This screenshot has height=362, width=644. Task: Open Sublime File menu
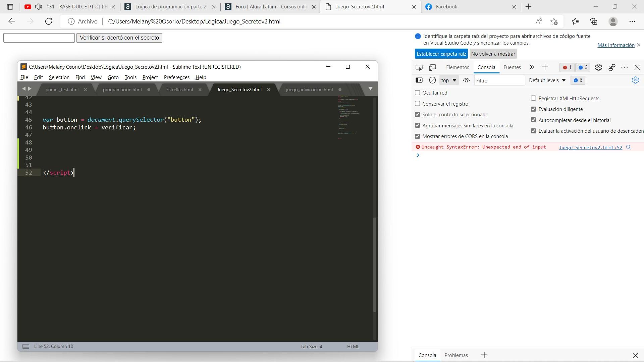(x=24, y=77)
